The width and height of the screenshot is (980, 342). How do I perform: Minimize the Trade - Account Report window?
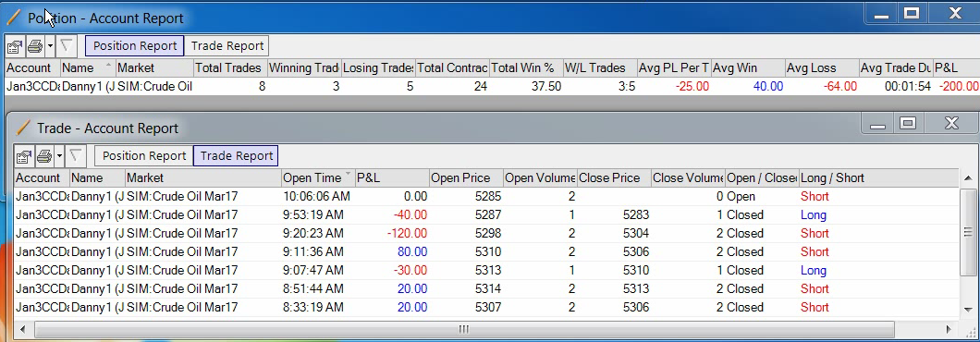click(877, 124)
